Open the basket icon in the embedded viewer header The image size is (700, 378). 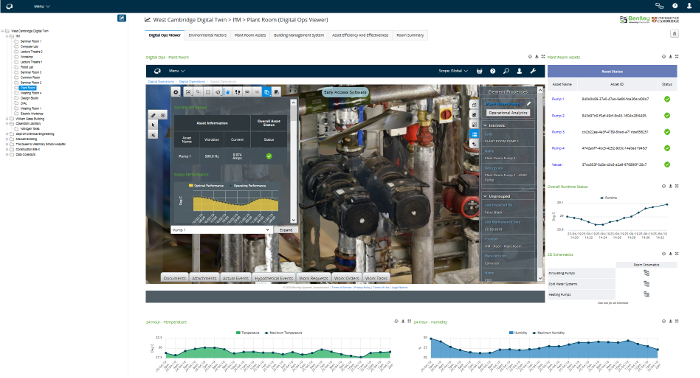point(479,71)
